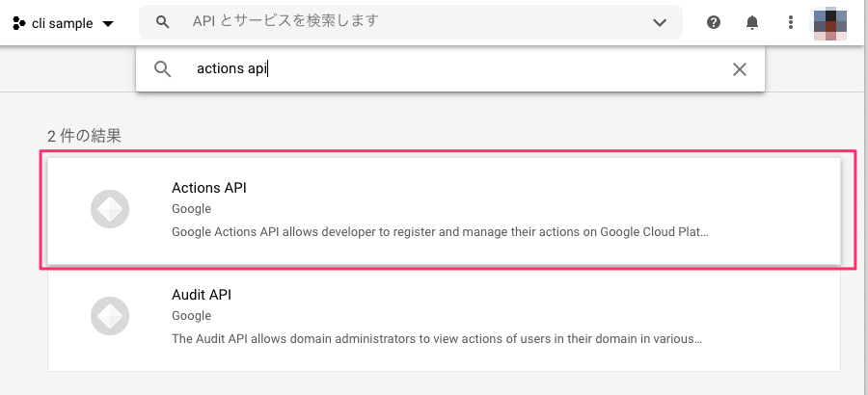Click the Audit API diamond icon
Screen dimensions: 868x395
110,316
